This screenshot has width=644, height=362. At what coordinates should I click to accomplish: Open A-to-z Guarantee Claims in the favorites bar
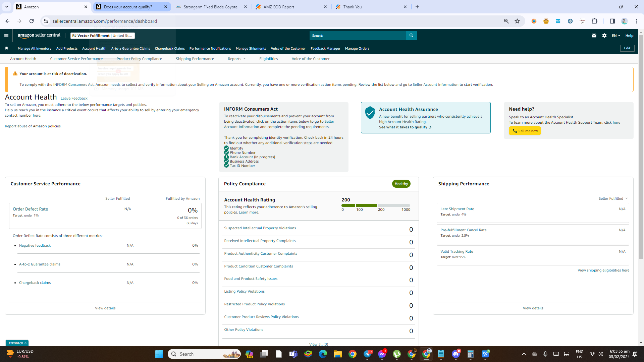tap(130, 48)
